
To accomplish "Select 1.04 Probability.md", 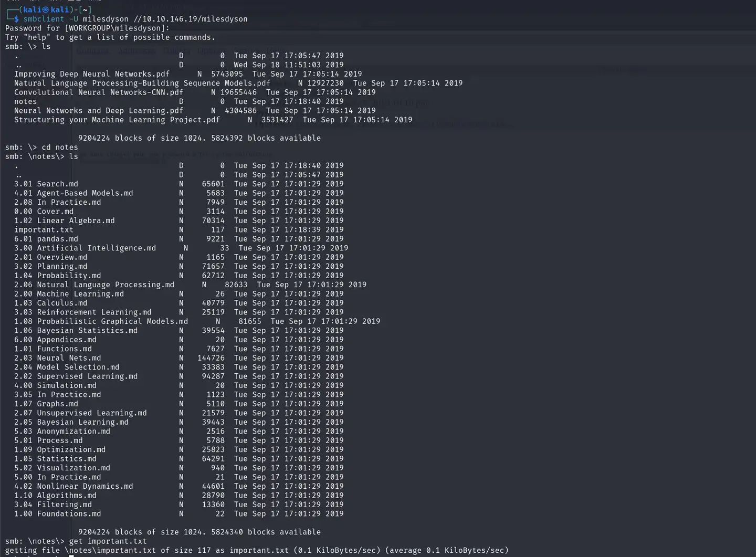I will [58, 276].
